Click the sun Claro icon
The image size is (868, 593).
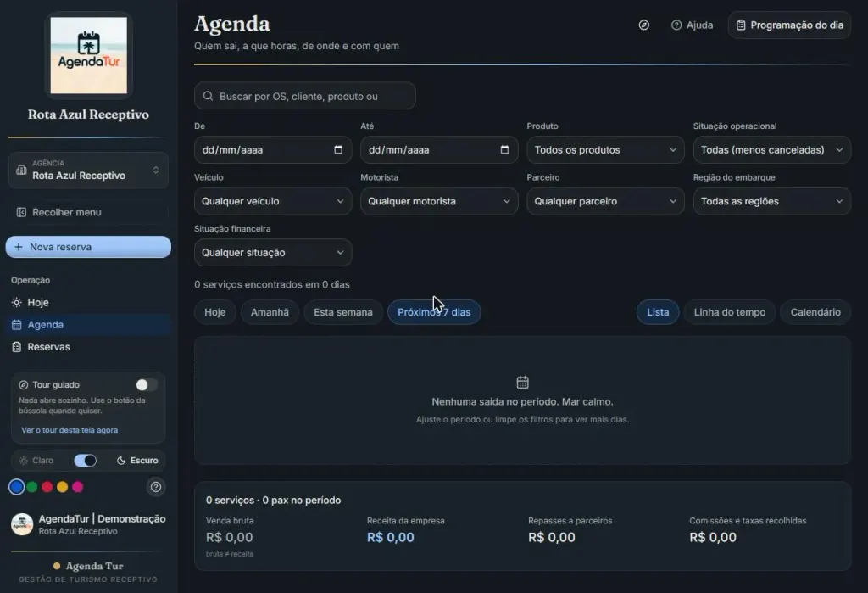tap(23, 461)
